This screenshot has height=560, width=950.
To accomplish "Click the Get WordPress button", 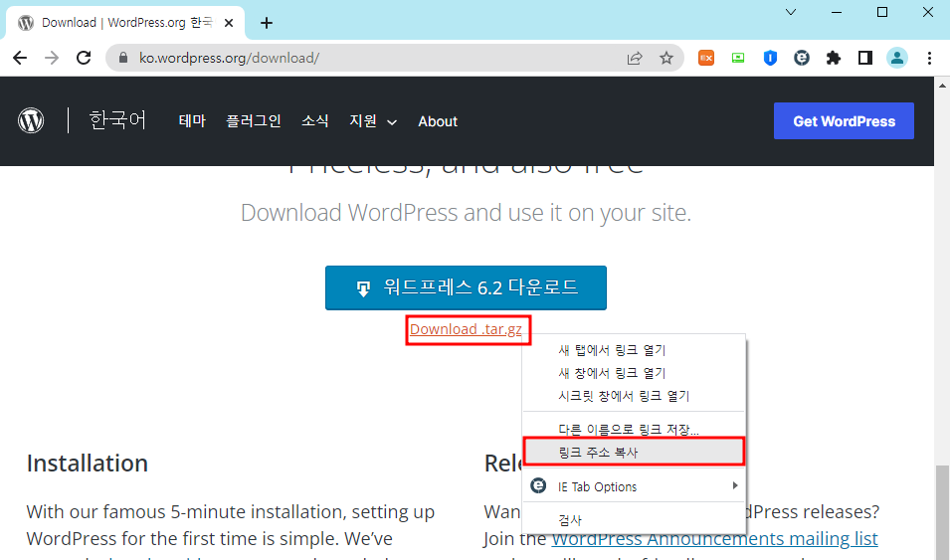I will coord(844,121).
